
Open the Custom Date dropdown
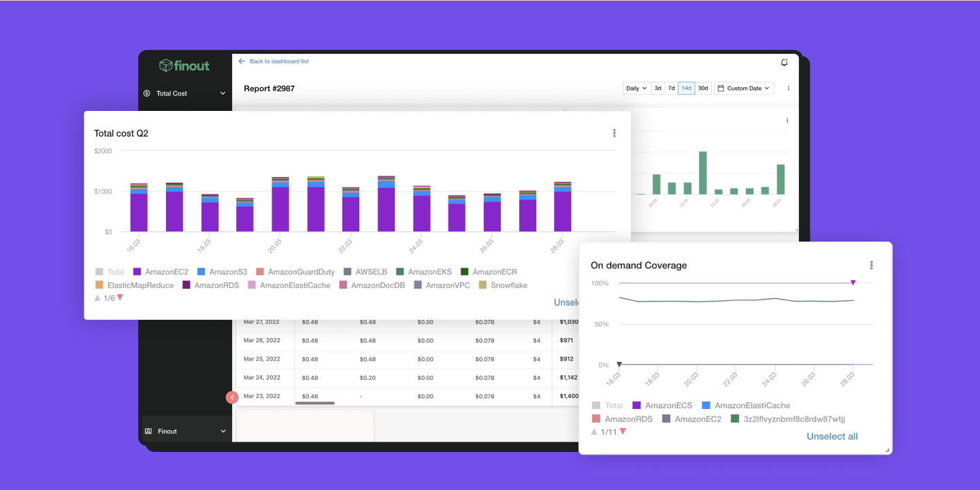744,88
